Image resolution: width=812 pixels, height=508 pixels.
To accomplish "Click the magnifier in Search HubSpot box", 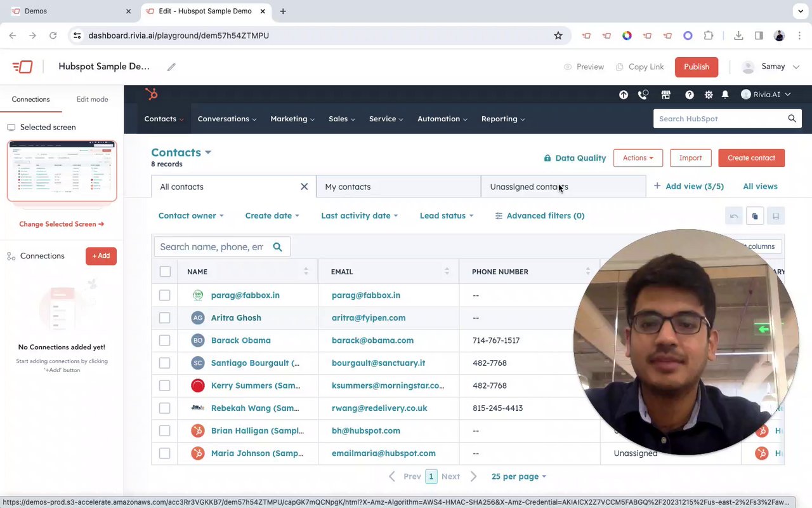I will pyautogui.click(x=792, y=119).
